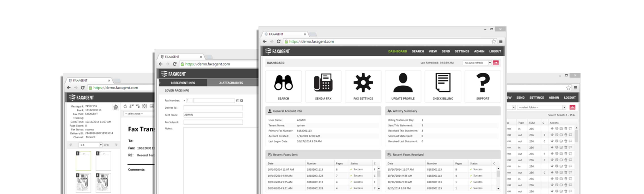
Task: Go to Search in the front window's top navigation
Action: [418, 51]
